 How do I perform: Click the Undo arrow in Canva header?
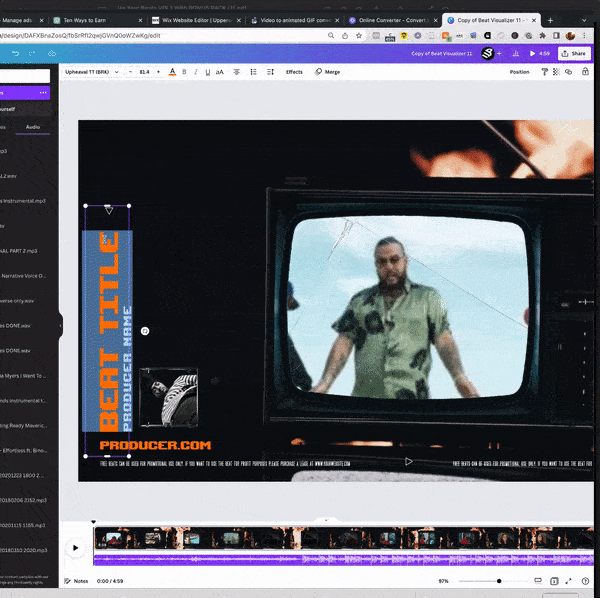pyautogui.click(x=15, y=54)
